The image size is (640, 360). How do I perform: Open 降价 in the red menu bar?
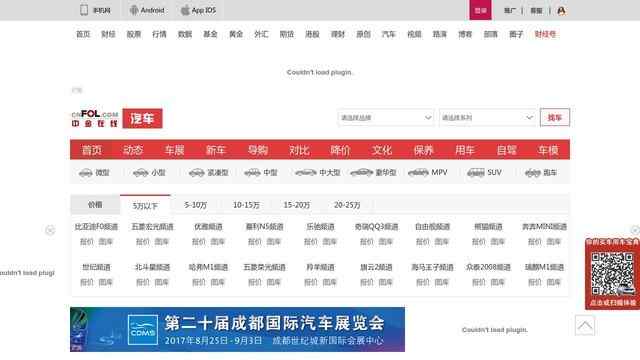point(340,150)
